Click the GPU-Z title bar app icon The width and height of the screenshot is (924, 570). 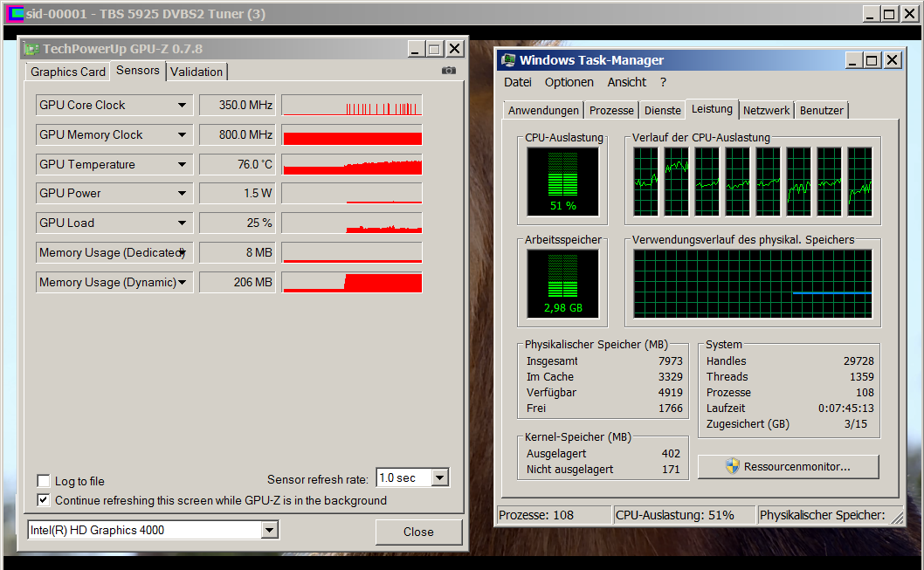click(x=31, y=49)
